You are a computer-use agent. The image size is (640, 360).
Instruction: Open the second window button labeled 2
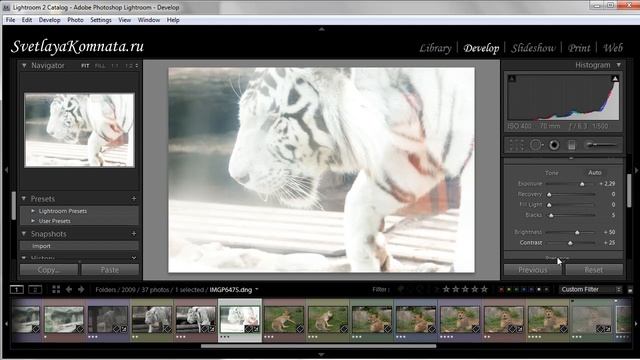35,289
